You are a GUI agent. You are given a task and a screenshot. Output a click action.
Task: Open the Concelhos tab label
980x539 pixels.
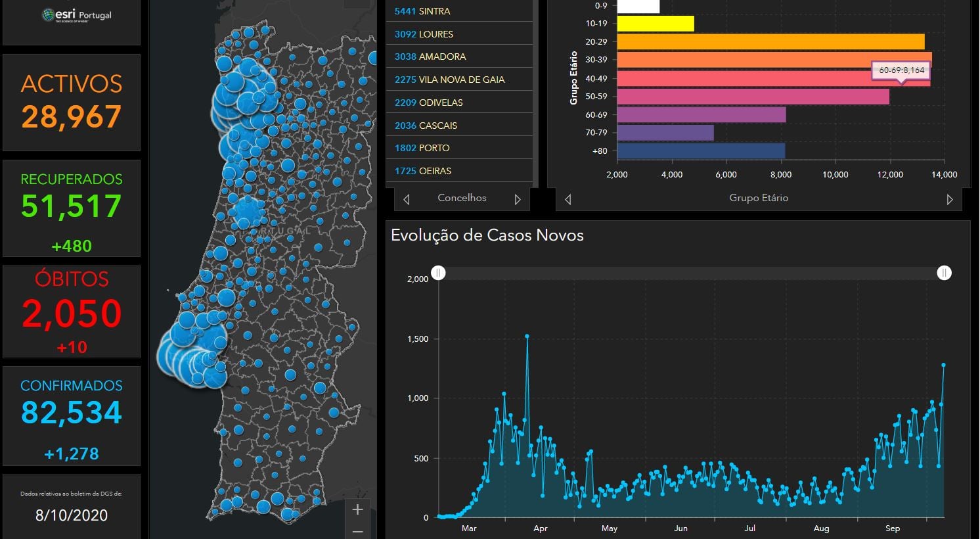tap(462, 198)
